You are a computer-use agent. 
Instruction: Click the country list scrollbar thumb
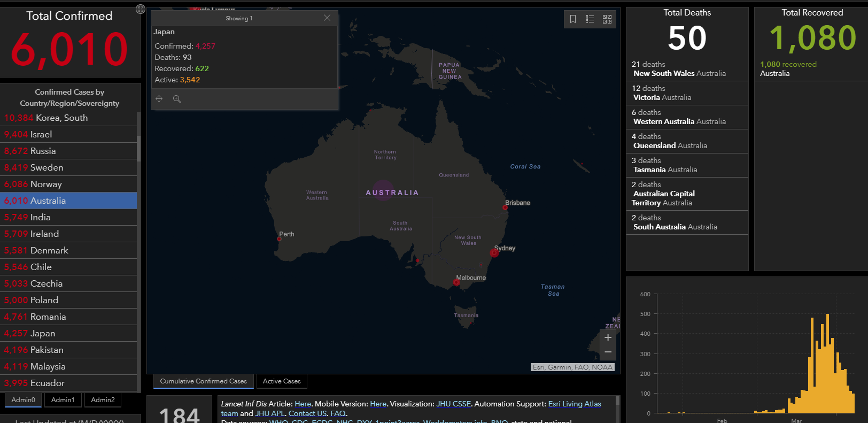(139, 148)
